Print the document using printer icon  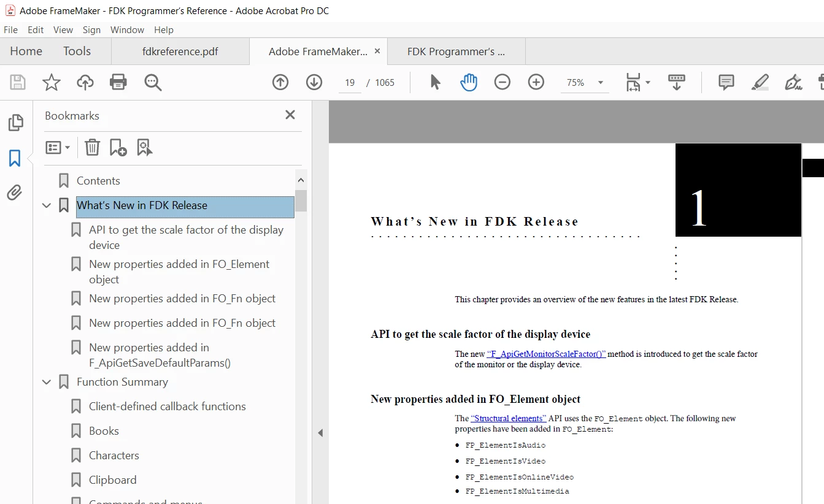(x=118, y=82)
